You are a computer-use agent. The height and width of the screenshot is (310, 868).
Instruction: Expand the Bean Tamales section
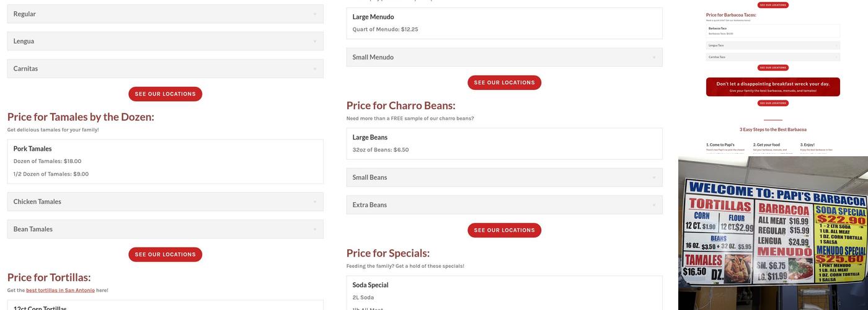click(x=165, y=229)
